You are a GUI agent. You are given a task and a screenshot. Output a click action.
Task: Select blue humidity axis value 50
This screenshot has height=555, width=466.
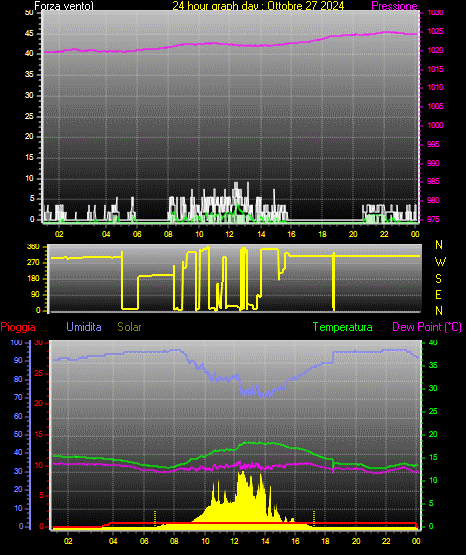[18, 434]
